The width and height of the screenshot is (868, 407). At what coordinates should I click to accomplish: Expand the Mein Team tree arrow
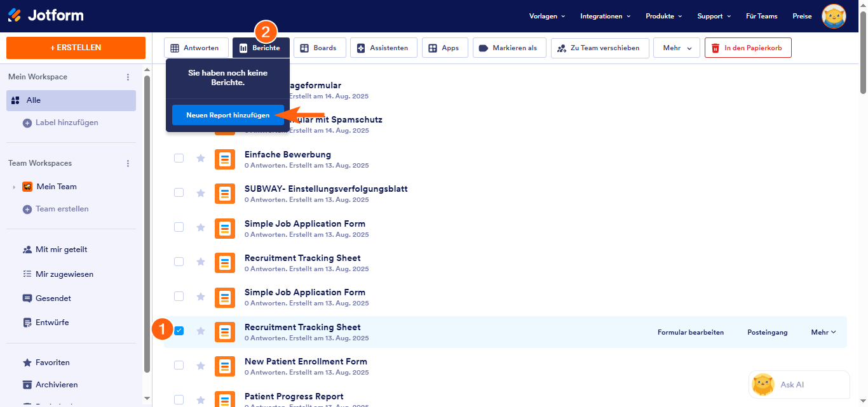[14, 187]
